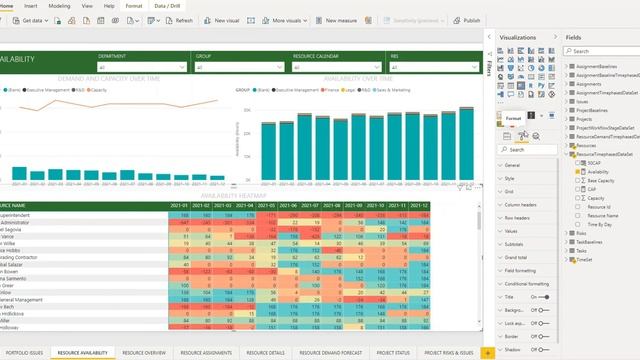This screenshot has width=640, height=360.
Task: Open the Data / Drill ribbon tab
Action: pyautogui.click(x=167, y=6)
